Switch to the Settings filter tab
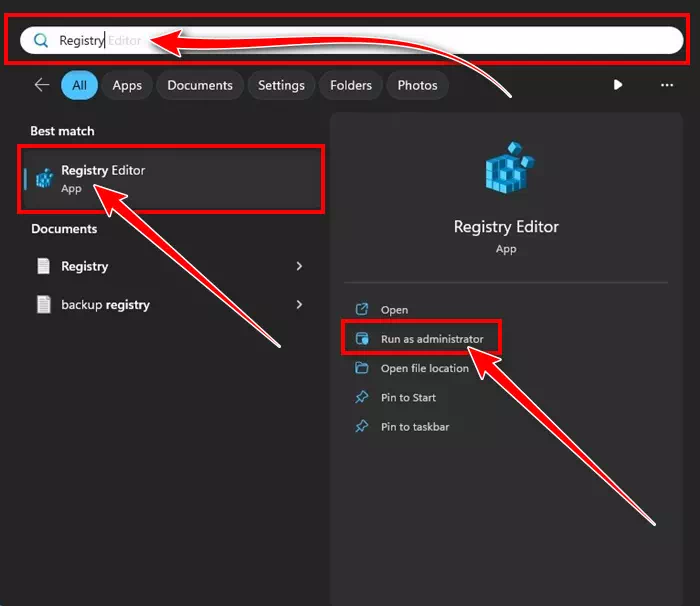Viewport: 700px width, 606px height. (281, 85)
